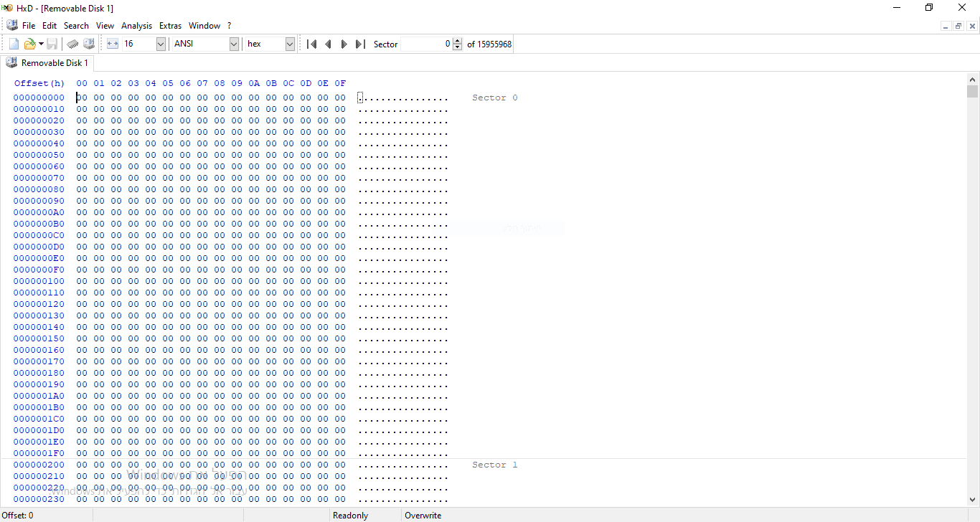
Task: Open the Analysis menu
Action: point(136,25)
